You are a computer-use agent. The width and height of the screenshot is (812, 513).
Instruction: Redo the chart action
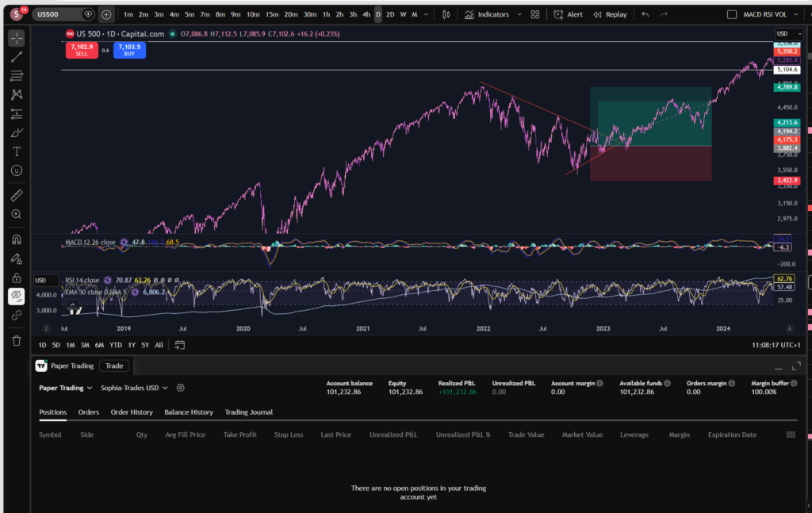(665, 14)
